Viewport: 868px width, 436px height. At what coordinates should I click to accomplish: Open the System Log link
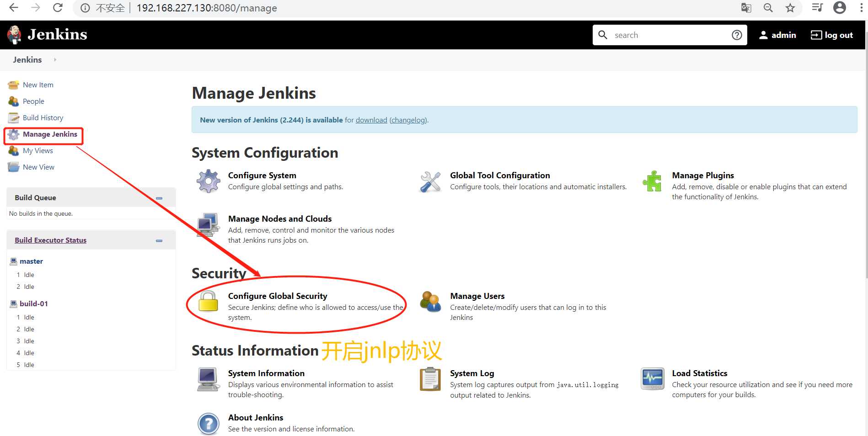472,373
